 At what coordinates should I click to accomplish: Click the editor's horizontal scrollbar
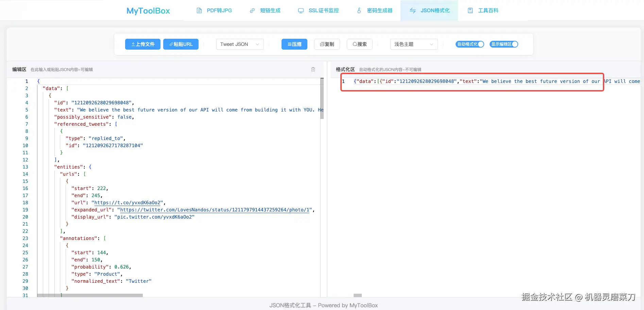[x=90, y=295]
